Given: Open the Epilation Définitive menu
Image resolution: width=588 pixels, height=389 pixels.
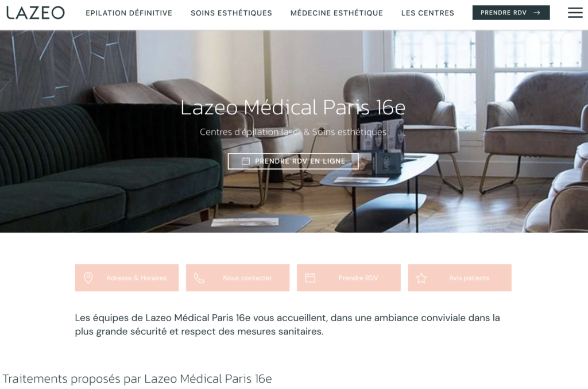Looking at the screenshot, I should 129,13.
